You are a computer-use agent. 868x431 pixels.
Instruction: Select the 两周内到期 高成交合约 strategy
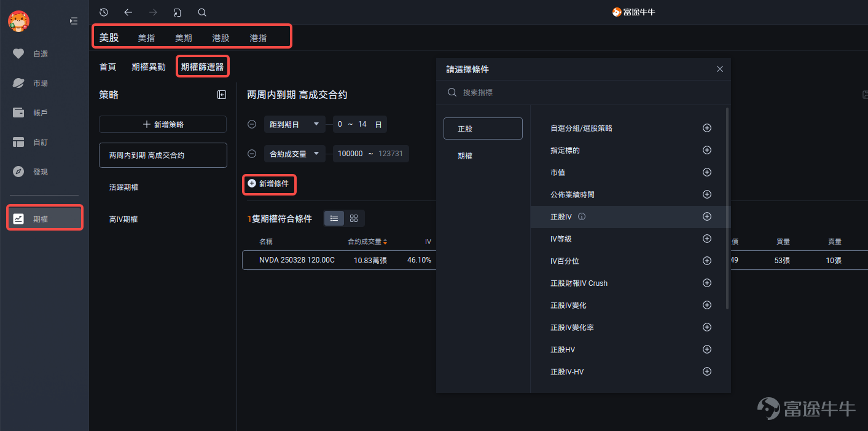tap(163, 156)
